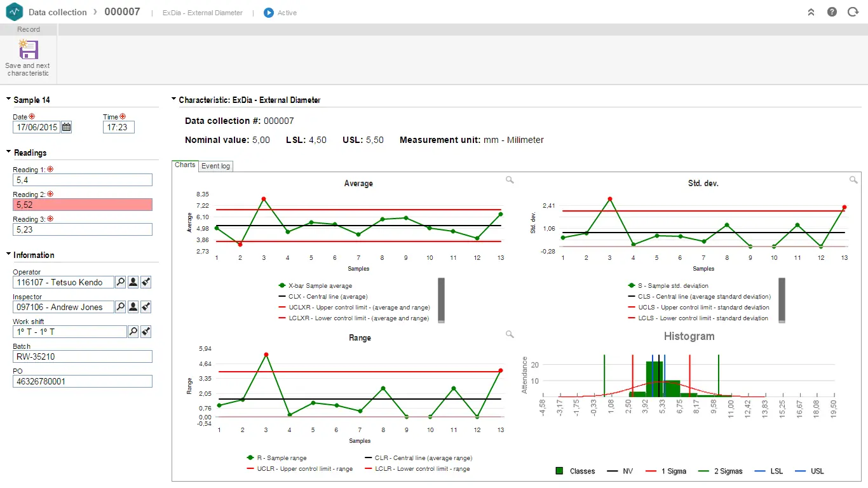Viewport: 868px width, 488px height.
Task: Switch to the Event log tab
Action: (x=216, y=166)
